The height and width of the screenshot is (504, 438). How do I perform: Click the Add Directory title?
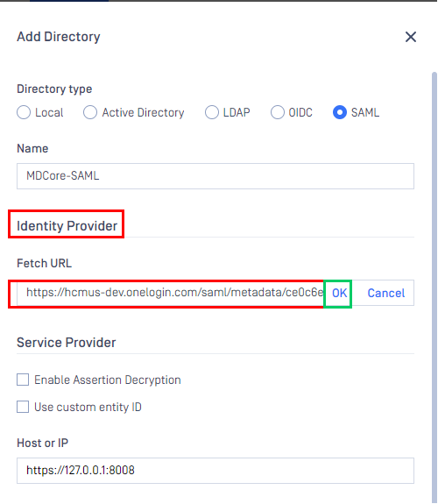[x=59, y=37]
